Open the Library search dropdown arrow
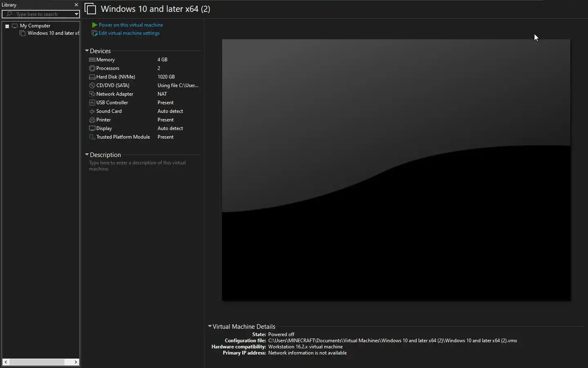The height and width of the screenshot is (368, 588). pyautogui.click(x=76, y=14)
